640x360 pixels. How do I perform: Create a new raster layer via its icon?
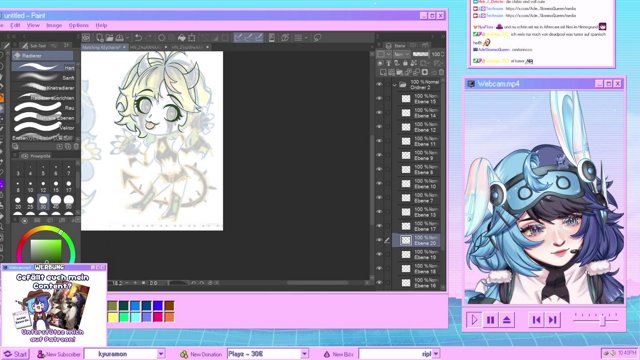(x=383, y=73)
